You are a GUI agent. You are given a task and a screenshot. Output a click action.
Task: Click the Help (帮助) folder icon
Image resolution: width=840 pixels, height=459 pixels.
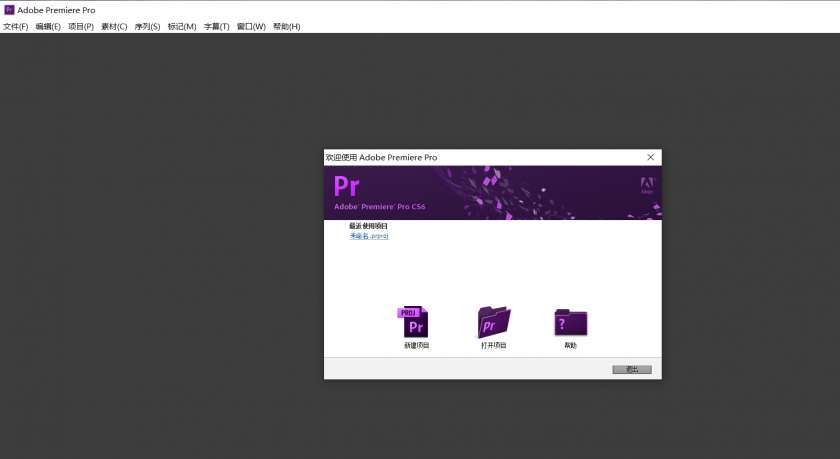click(570, 322)
